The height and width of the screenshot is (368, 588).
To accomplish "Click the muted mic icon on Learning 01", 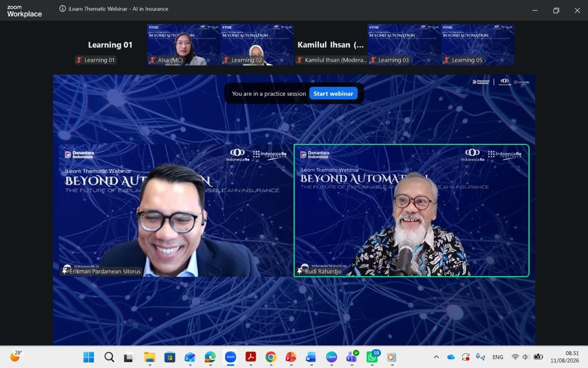I will [79, 60].
